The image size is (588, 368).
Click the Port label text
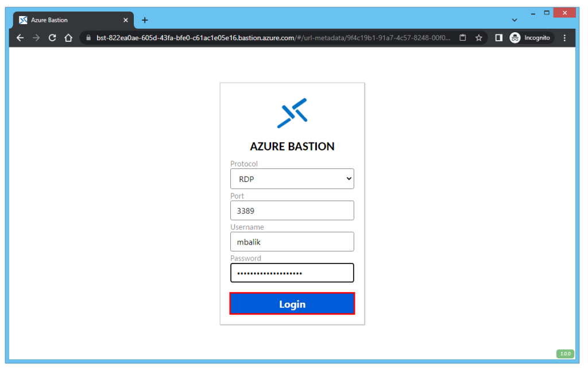(x=237, y=196)
